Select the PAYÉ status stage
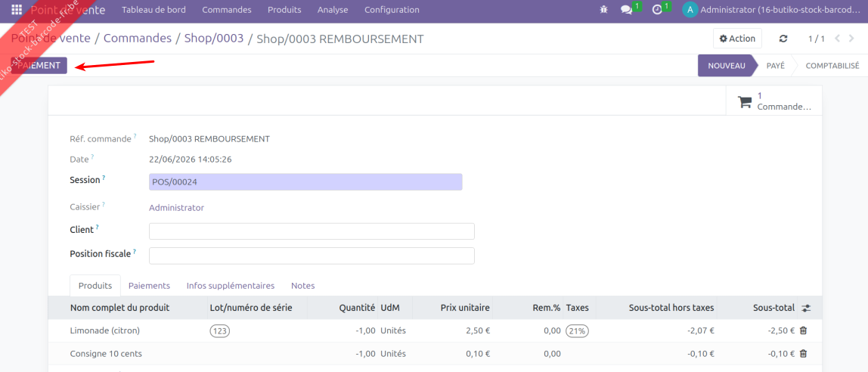Image resolution: width=868 pixels, height=372 pixels. tap(775, 65)
